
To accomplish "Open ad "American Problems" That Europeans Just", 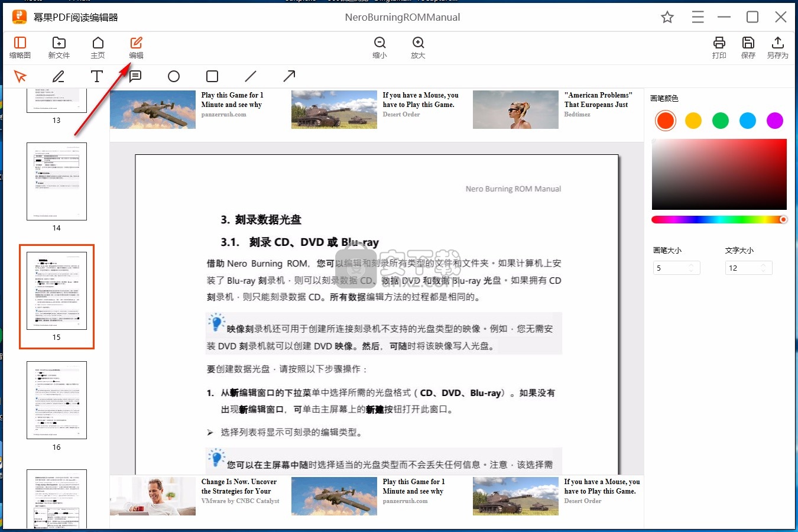I will (x=598, y=100).
